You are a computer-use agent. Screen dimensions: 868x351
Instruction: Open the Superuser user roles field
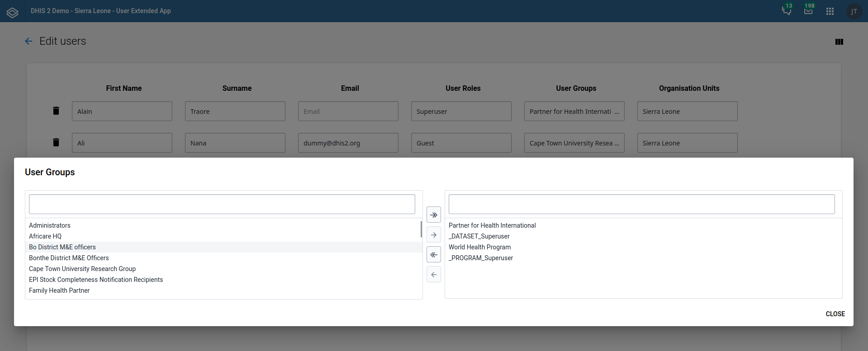(461, 111)
